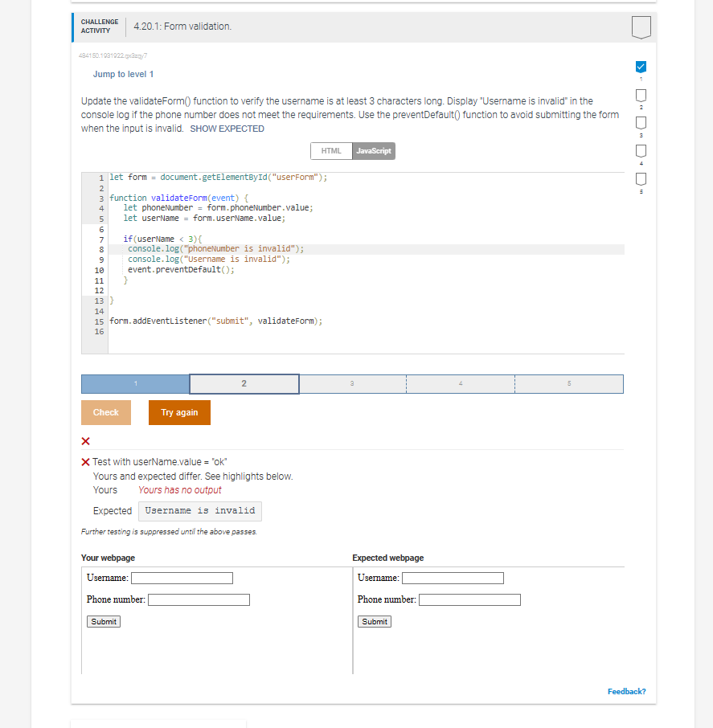Select the level 1 completed badge icon
This screenshot has width=713, height=728.
[641, 67]
